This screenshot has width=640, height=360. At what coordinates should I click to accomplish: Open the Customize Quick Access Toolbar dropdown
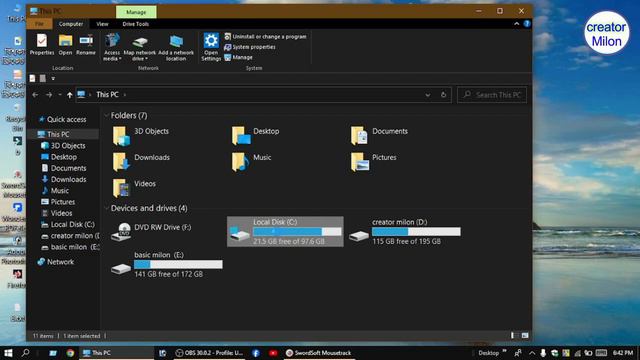click(53, 78)
